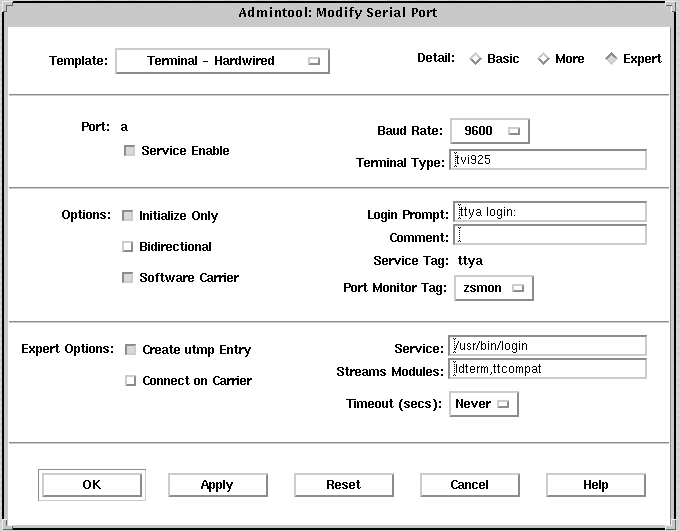This screenshot has width=679, height=531.
Task: Open the Timeout (secs) dropdown
Action: [484, 404]
